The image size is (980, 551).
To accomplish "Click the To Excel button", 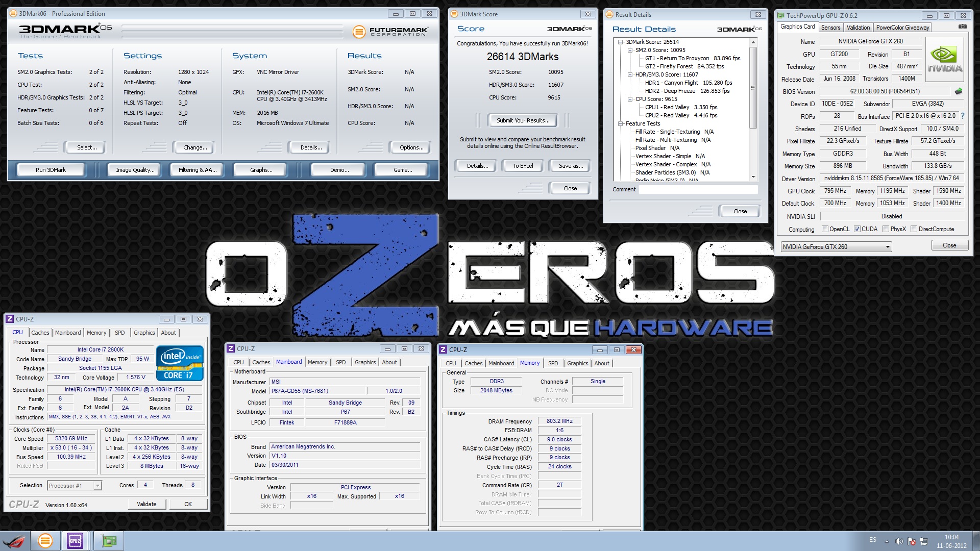I will click(x=523, y=166).
